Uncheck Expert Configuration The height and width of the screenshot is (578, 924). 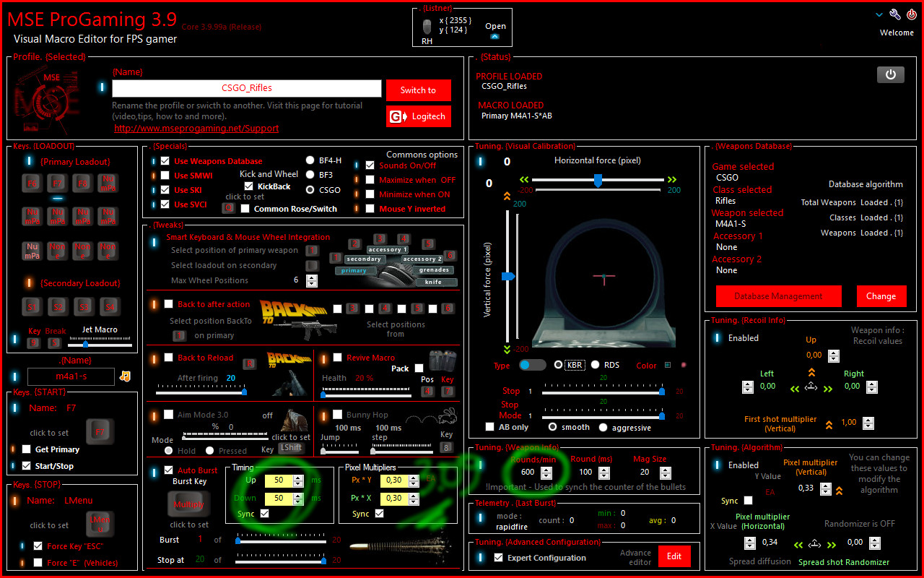[x=498, y=558]
